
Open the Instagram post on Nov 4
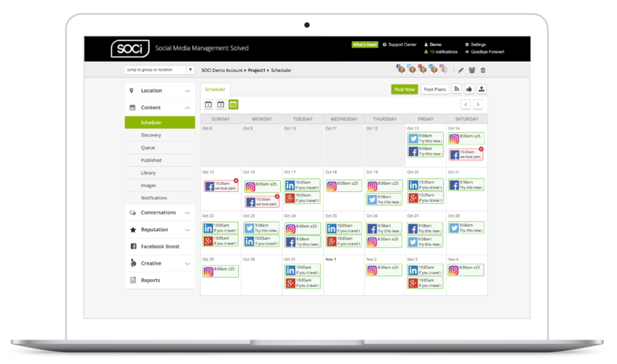(467, 270)
